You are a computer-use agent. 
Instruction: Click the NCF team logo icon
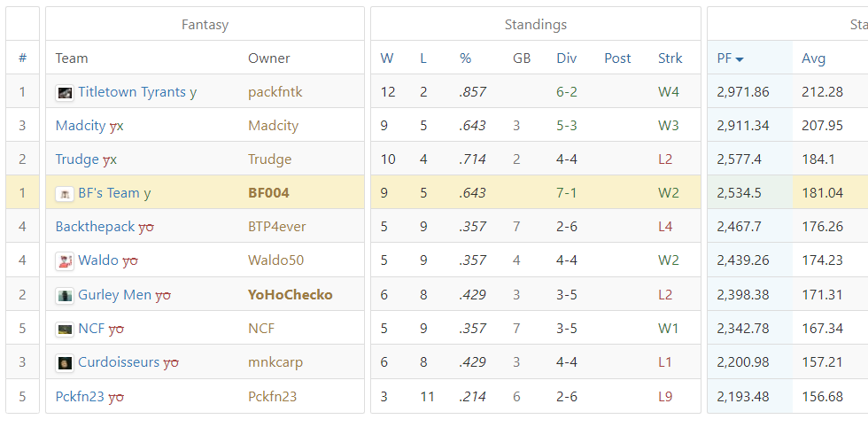click(65, 329)
